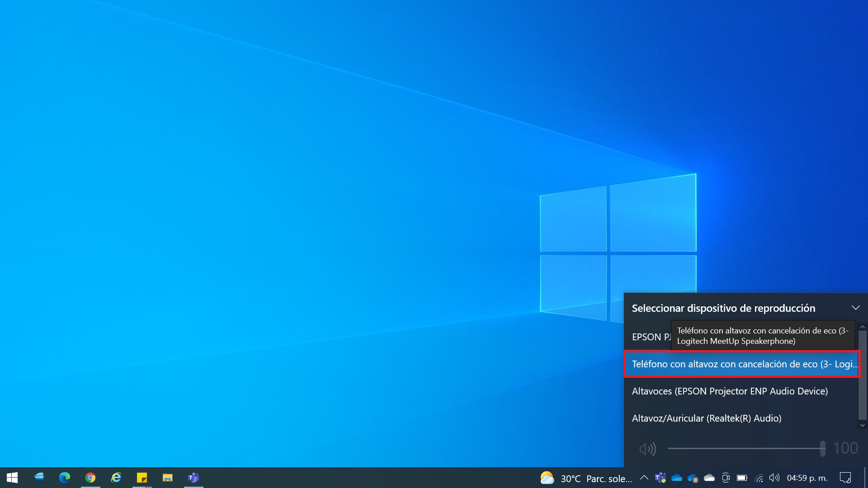Click the Wi-Fi network tray icon
The width and height of the screenshot is (868, 488).
click(x=759, y=478)
